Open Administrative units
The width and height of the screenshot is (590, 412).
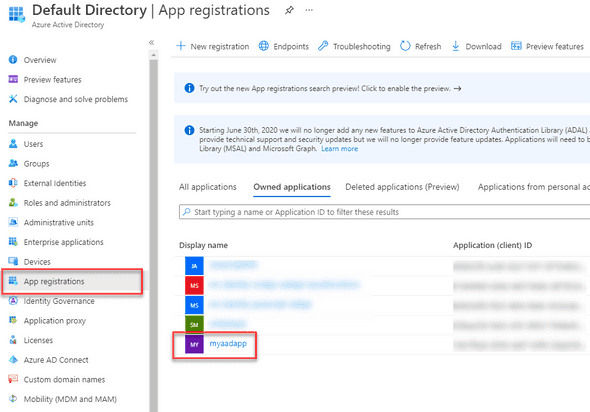(58, 222)
